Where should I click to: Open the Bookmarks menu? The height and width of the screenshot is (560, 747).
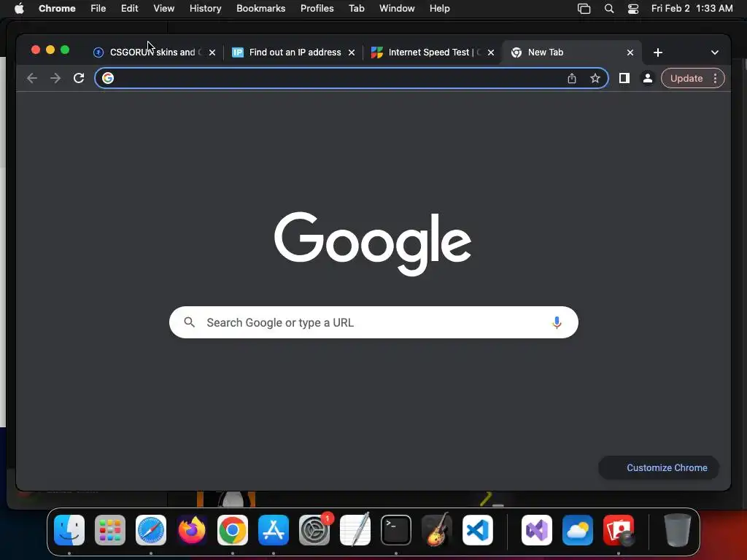click(260, 9)
